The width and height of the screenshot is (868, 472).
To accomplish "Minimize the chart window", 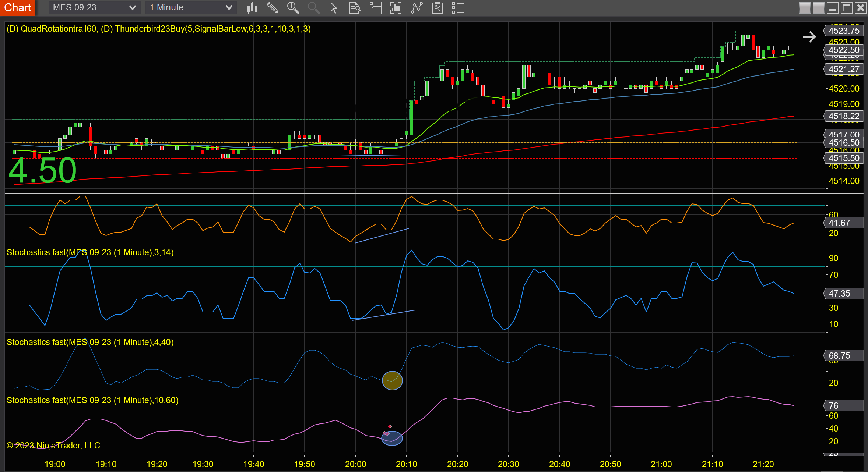I will coord(832,8).
